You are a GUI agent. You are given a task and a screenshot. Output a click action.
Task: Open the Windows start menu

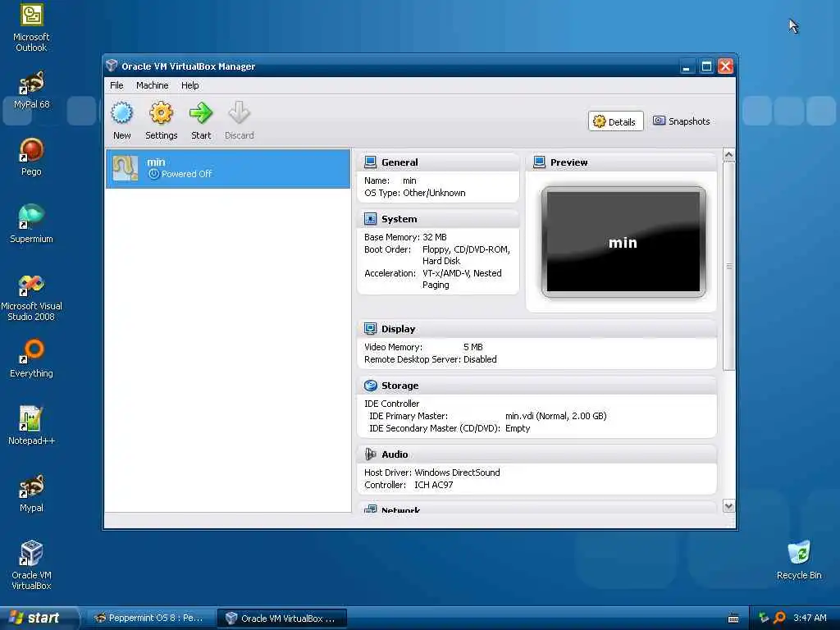[39, 619]
